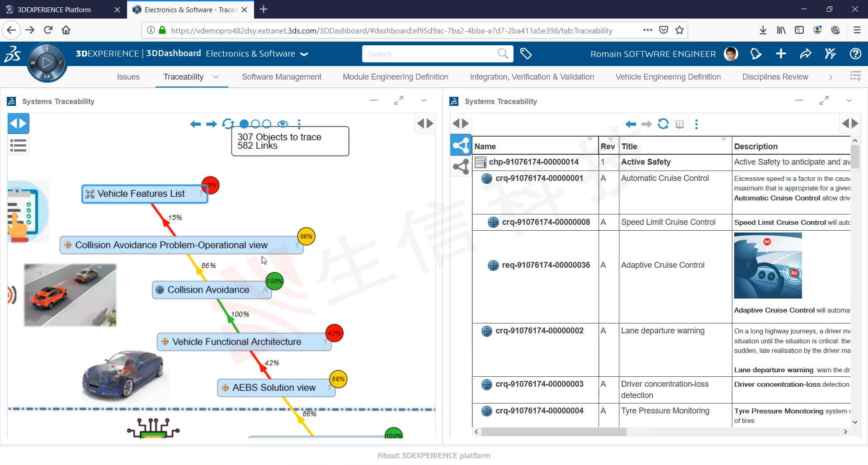Image resolution: width=868 pixels, height=465 pixels.
Task: Select the first filled view radio dot
Action: tap(244, 124)
